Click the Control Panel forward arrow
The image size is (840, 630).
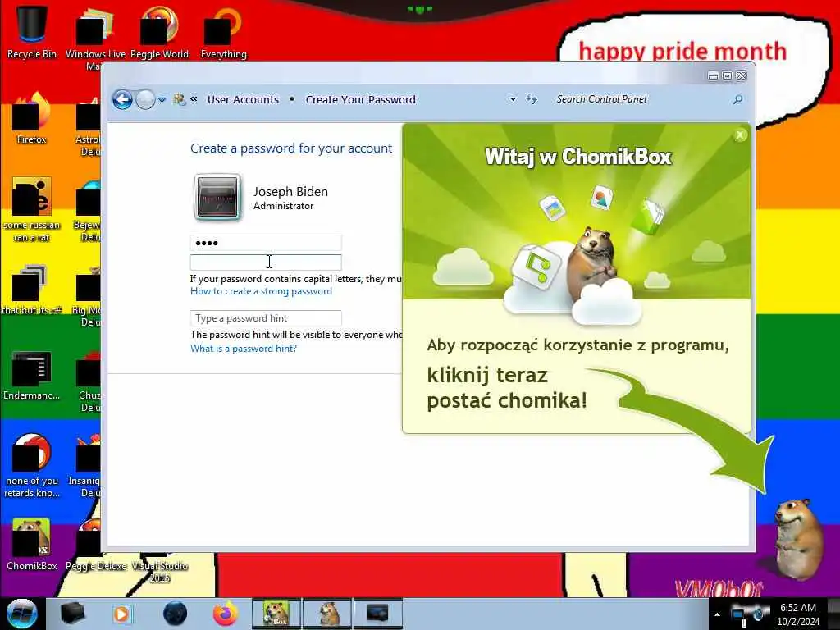click(145, 99)
